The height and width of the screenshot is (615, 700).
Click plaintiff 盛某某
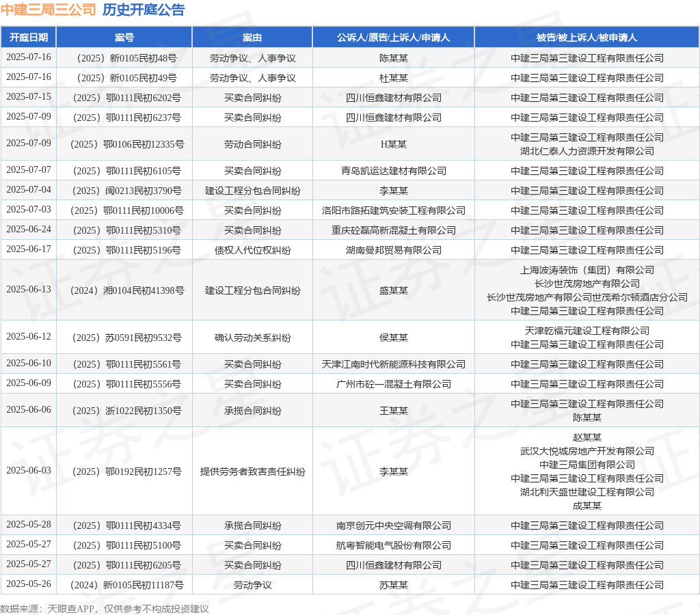(393, 290)
